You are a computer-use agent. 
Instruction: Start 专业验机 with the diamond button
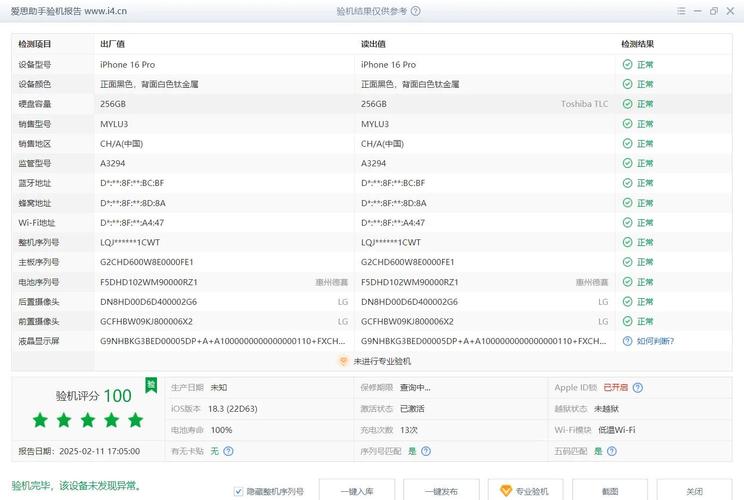pos(526,491)
